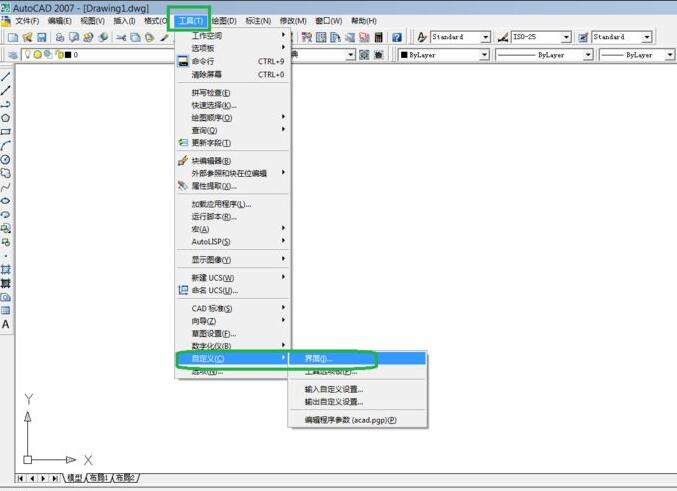
Task: Open the ByLayer lineweight dropdown
Action: (x=670, y=55)
